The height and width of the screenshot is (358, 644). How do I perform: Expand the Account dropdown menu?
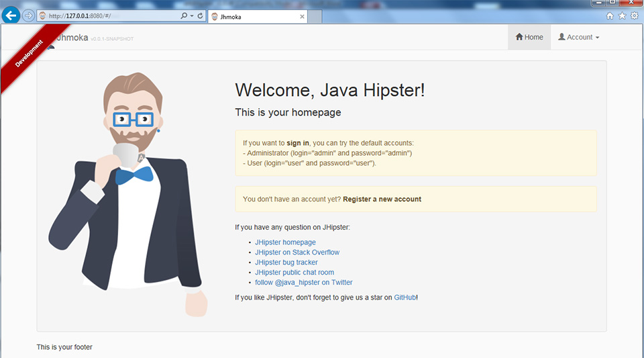coord(578,37)
